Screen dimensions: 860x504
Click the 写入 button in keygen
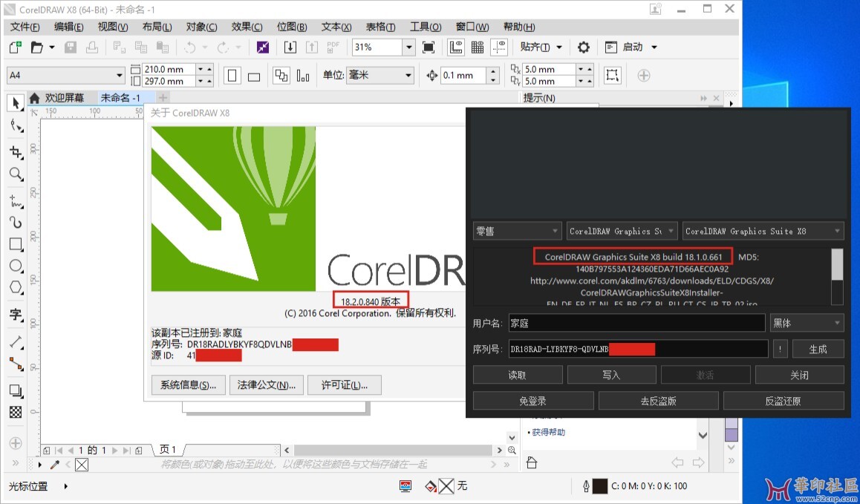click(x=611, y=375)
